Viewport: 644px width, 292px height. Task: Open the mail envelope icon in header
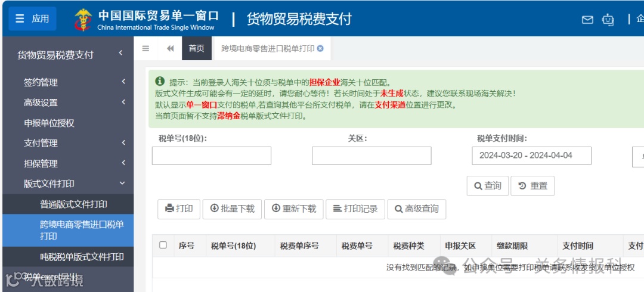pos(588,19)
